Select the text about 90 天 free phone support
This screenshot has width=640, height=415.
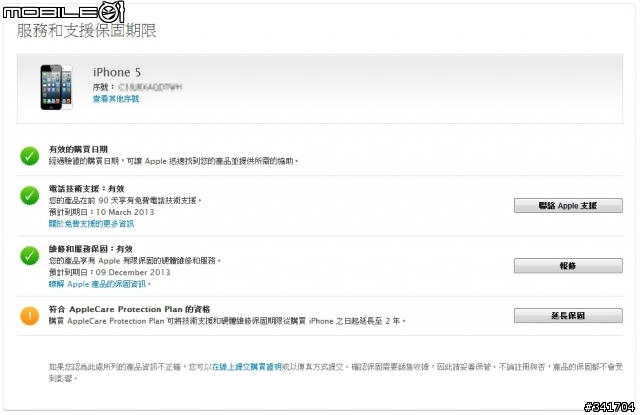tap(125, 200)
